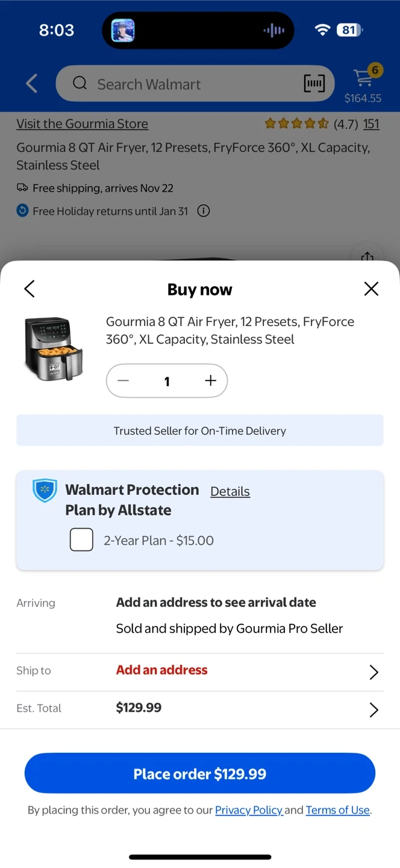Screen dimensions: 400x868
Task: Expand the Ship to address row chevron
Action: pos(373,672)
